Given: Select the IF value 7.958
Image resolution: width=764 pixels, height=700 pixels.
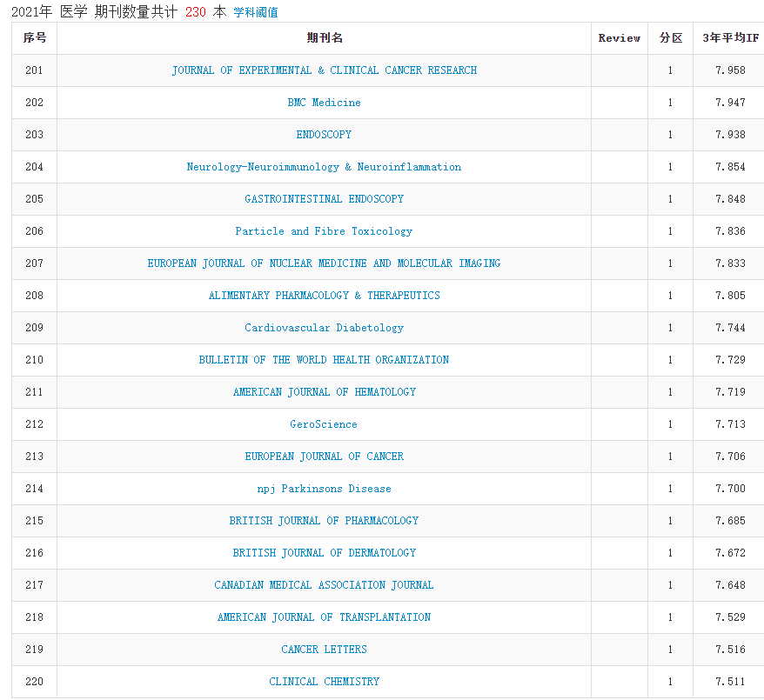Looking at the screenshot, I should tap(730, 70).
